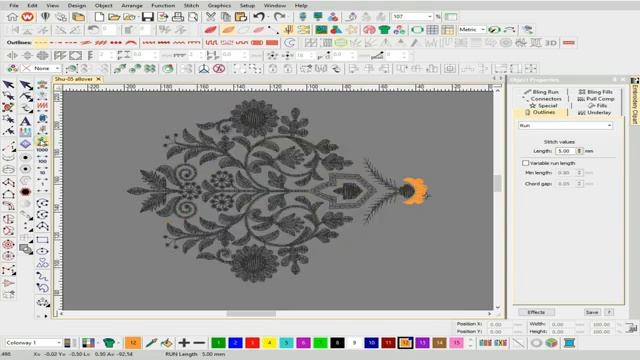
Task: Open the Metric measurement units dropdown
Action: (483, 30)
